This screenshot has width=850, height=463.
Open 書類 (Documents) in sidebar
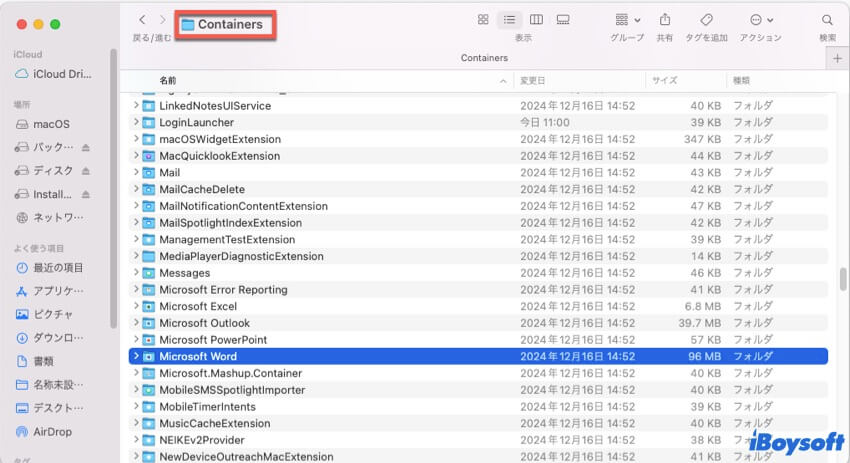(35, 361)
